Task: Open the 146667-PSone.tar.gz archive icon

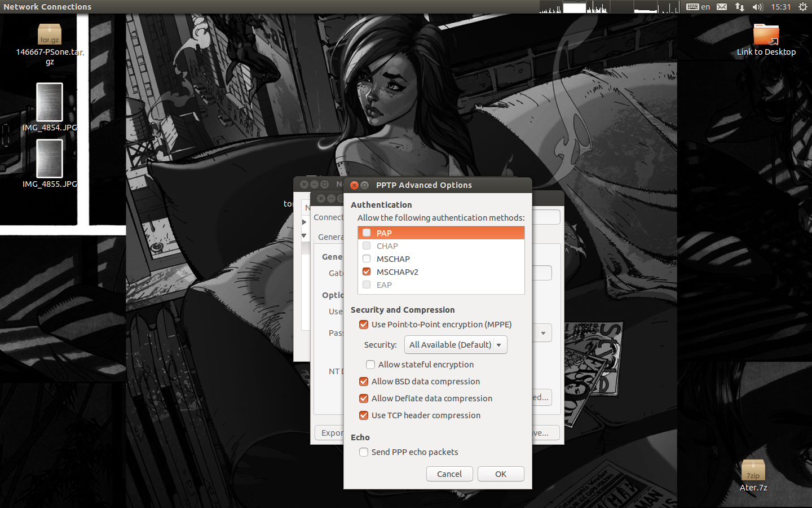Action: click(x=50, y=34)
